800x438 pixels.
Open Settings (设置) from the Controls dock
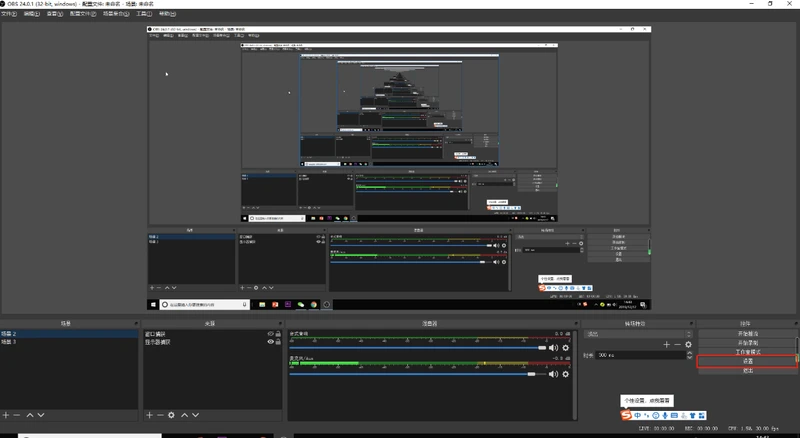[747, 361]
